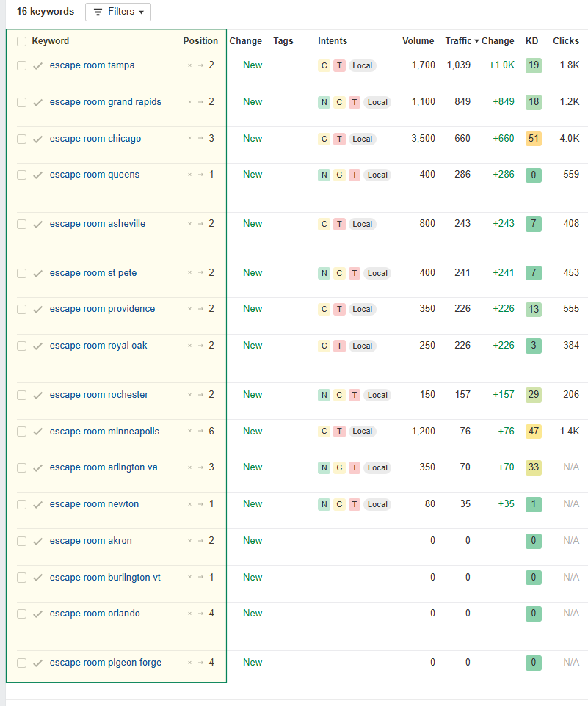
Task: Sort table by Volume column header
Action: 418,41
